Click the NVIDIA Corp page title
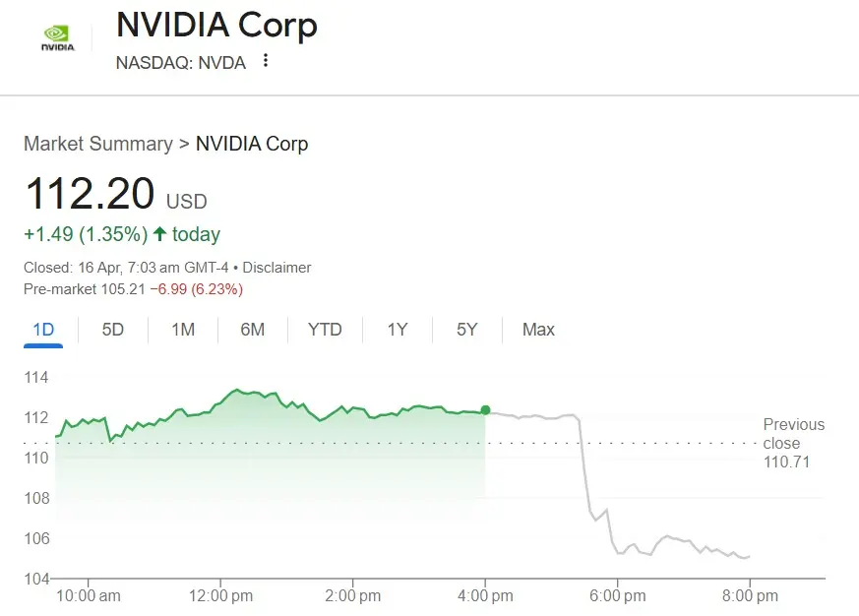 (x=216, y=25)
